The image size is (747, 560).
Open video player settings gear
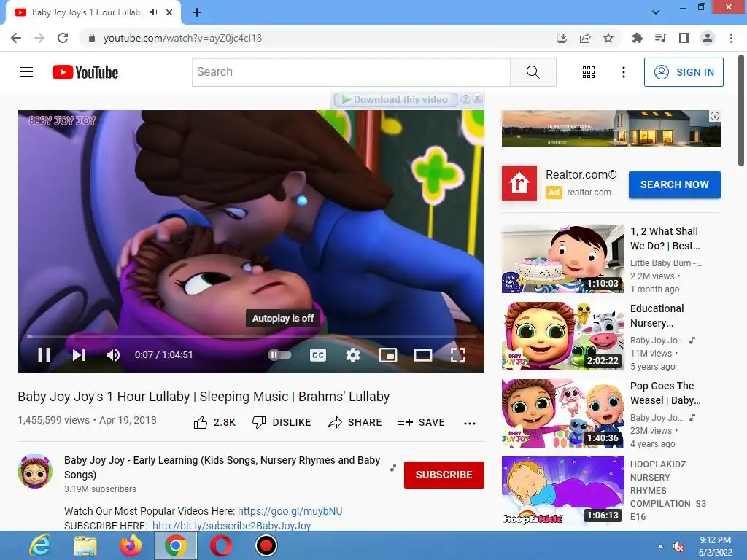353,355
